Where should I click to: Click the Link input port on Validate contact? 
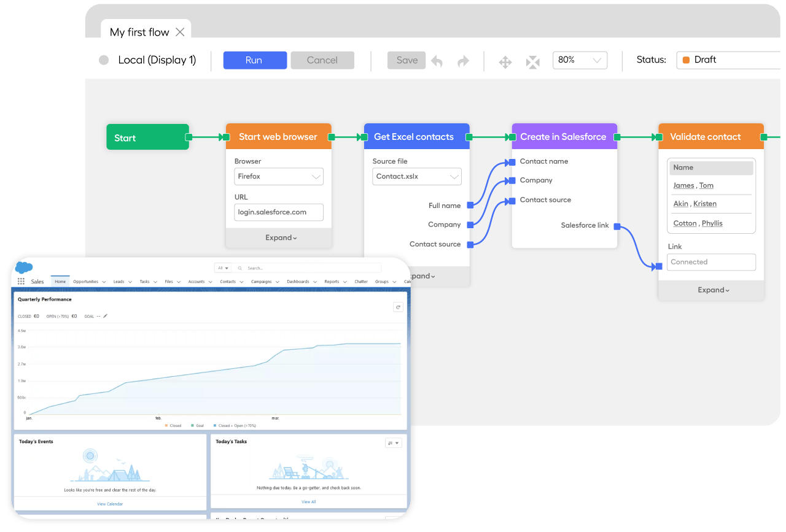click(658, 266)
